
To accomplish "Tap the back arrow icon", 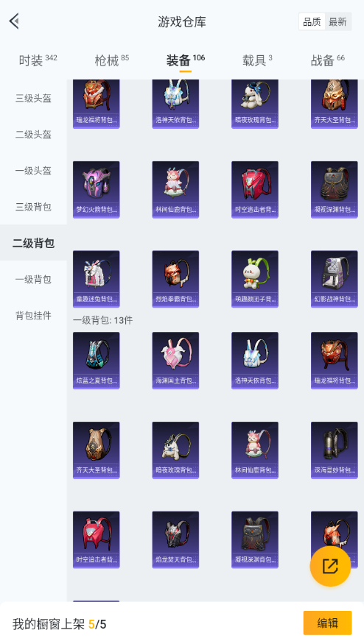I will point(15,21).
